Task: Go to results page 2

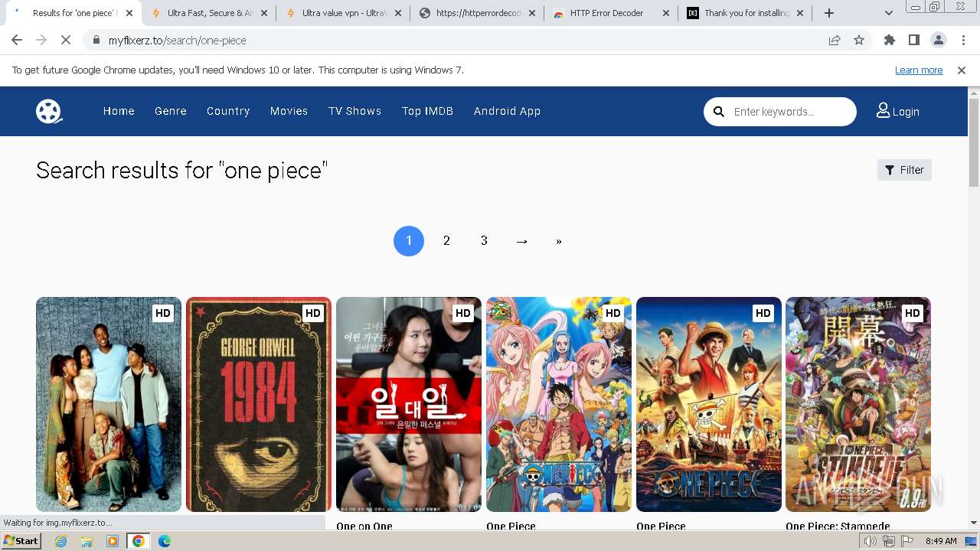Action: [x=446, y=241]
